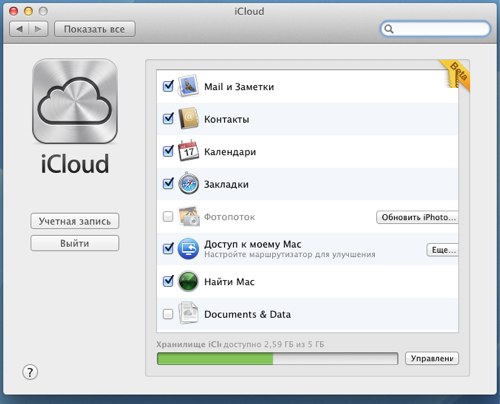
Task: Click the Documents & Data label
Action: 247,314
